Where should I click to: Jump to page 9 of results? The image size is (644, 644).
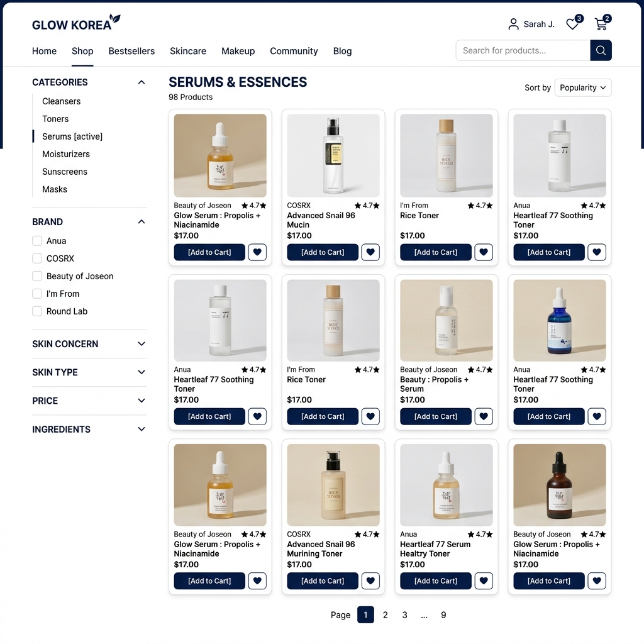(443, 615)
